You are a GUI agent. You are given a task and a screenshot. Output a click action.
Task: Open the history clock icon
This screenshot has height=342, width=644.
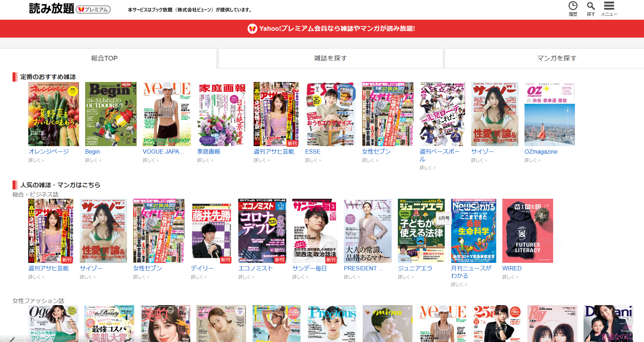573,6
